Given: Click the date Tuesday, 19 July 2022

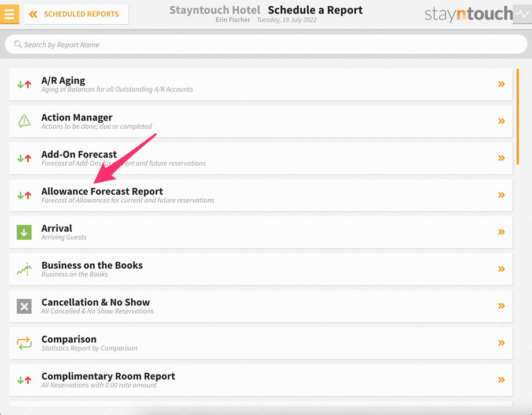Looking at the screenshot, I should pos(286,20).
